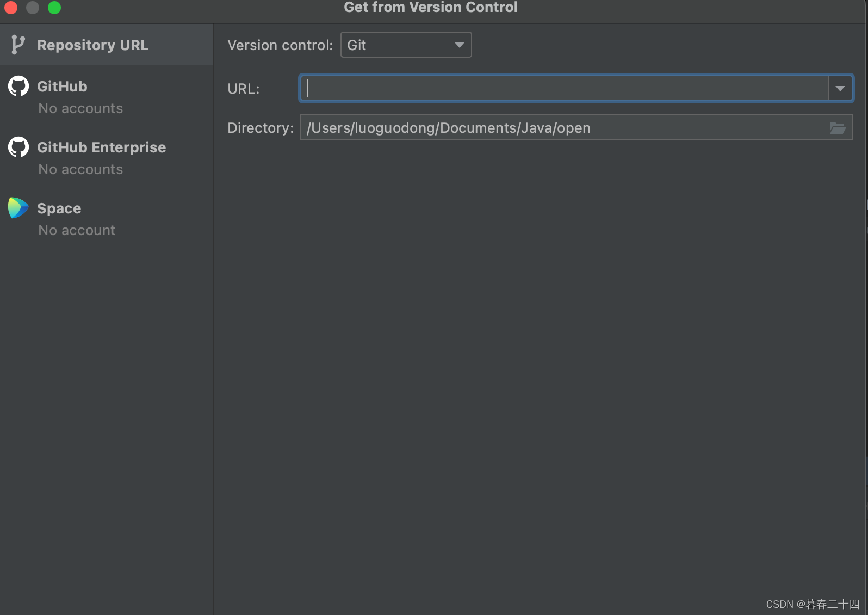Expand the URL history dropdown arrow
The height and width of the screenshot is (615, 868).
click(x=840, y=88)
